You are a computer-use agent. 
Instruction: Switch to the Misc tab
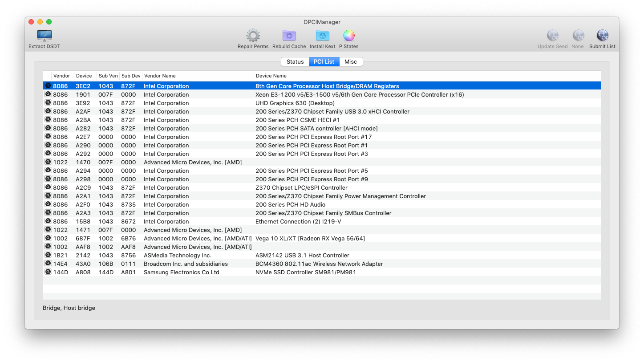pos(351,62)
